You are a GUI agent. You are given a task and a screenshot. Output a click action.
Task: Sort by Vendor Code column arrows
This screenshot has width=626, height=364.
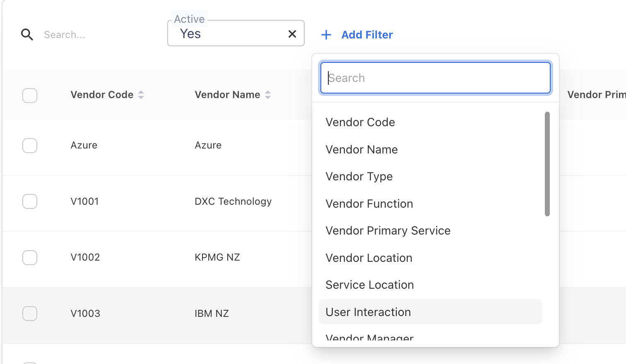tap(141, 95)
